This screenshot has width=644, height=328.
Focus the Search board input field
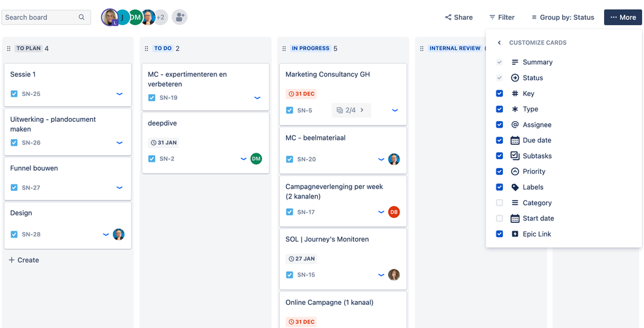(46, 17)
